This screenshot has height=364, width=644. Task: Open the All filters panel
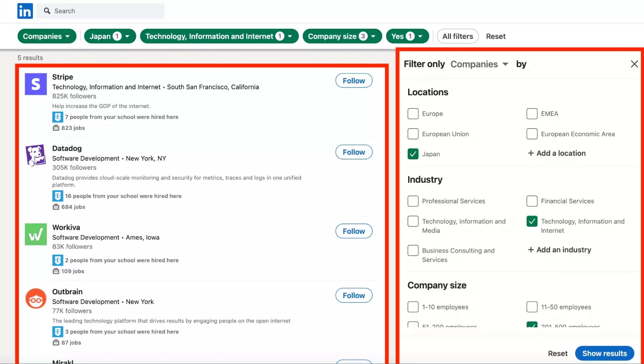click(457, 36)
